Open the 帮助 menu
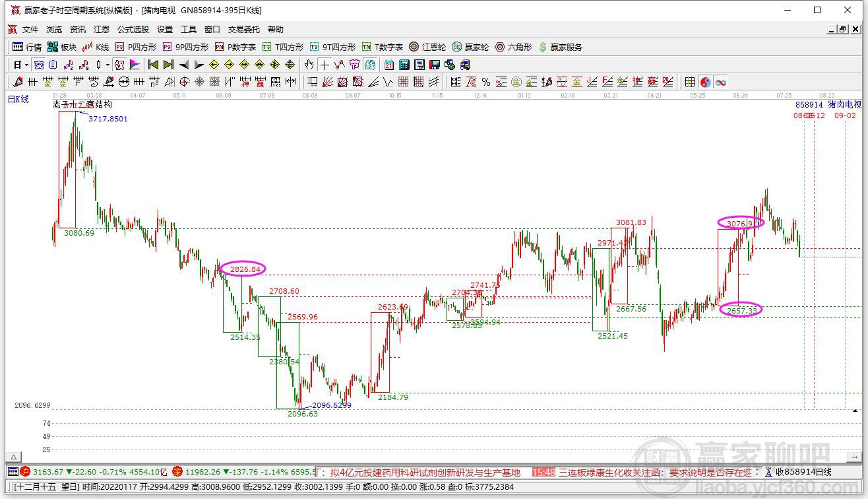 276,30
